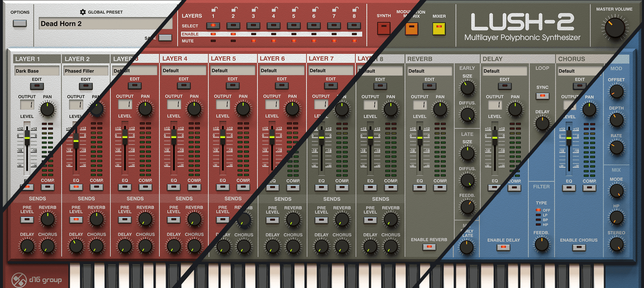The width and height of the screenshot is (644, 288).
Task: Toggle lock icon above layer 1
Action: (214, 9)
